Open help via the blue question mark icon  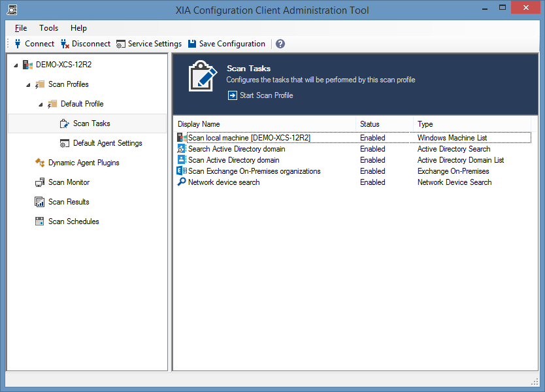coord(280,44)
